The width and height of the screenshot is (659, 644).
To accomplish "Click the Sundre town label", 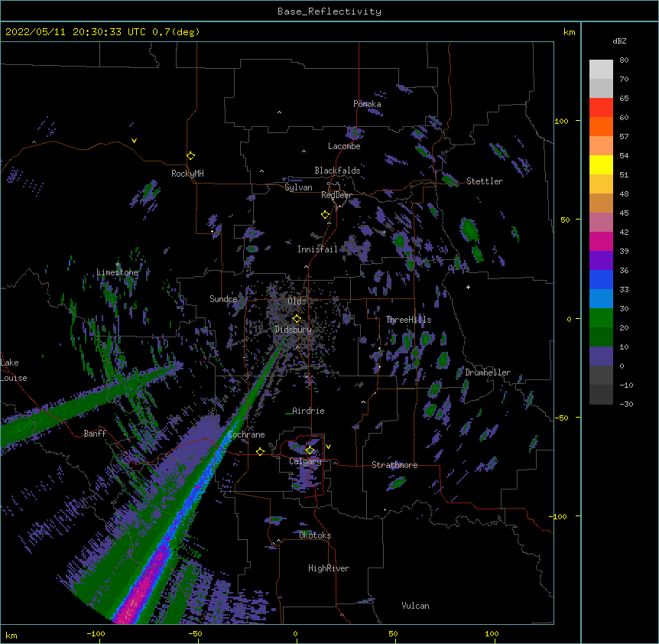I will 223,299.
